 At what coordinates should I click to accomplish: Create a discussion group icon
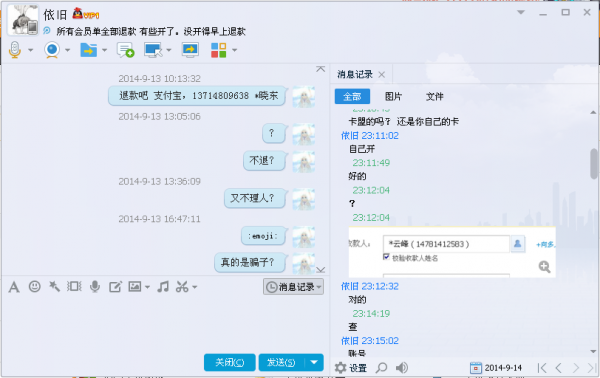point(126,50)
